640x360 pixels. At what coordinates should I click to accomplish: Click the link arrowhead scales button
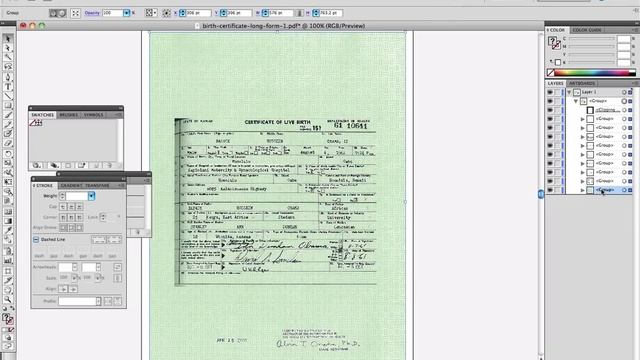tap(117, 278)
